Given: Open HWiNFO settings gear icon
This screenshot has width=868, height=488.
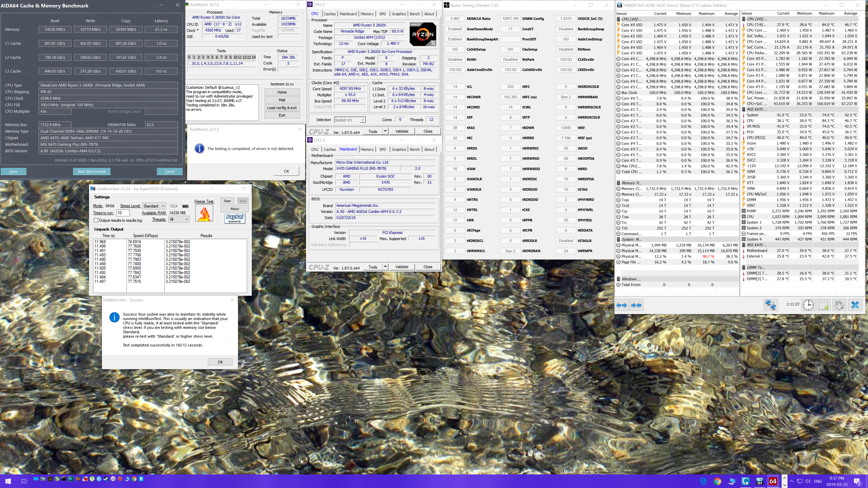Looking at the screenshot, I should (839, 305).
